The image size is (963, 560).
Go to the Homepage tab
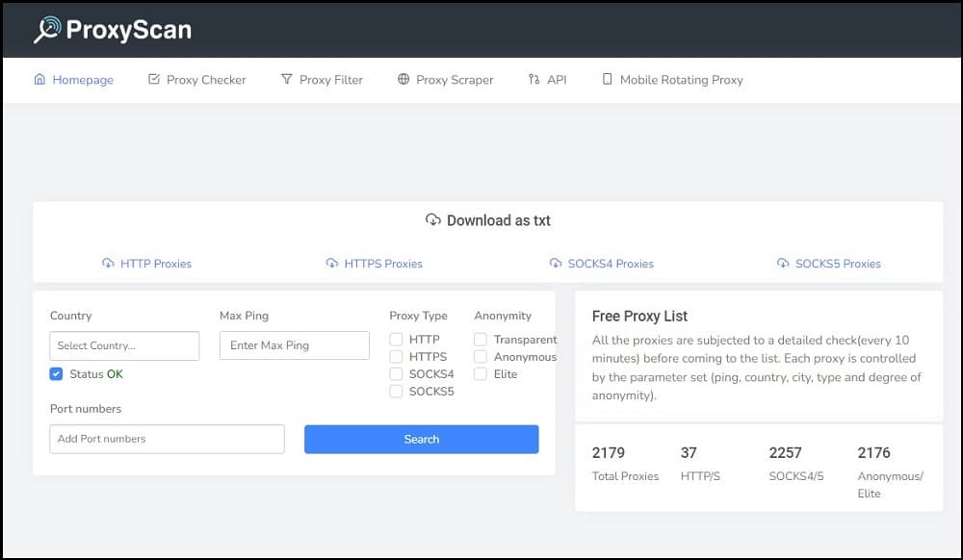74,79
